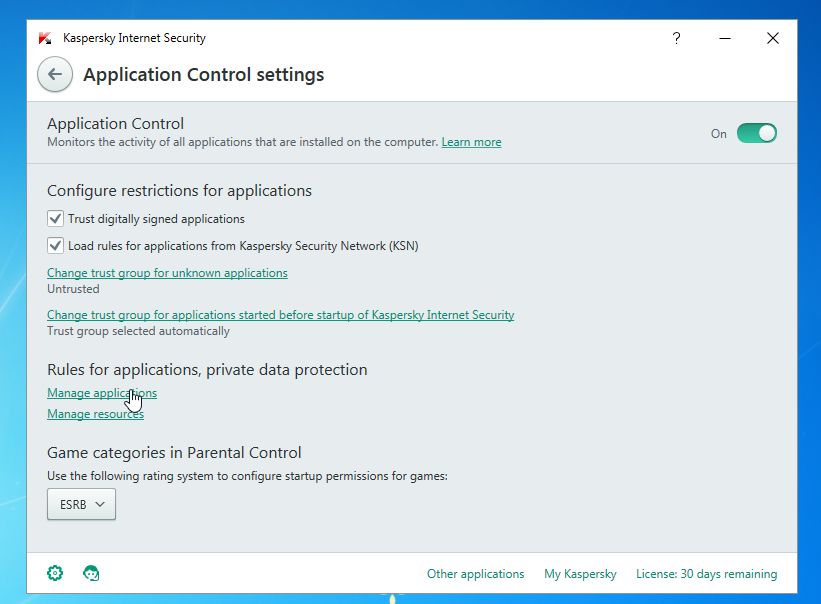Image resolution: width=821 pixels, height=604 pixels.
Task: Close the Kaspersky Internet Security window
Action: (773, 38)
